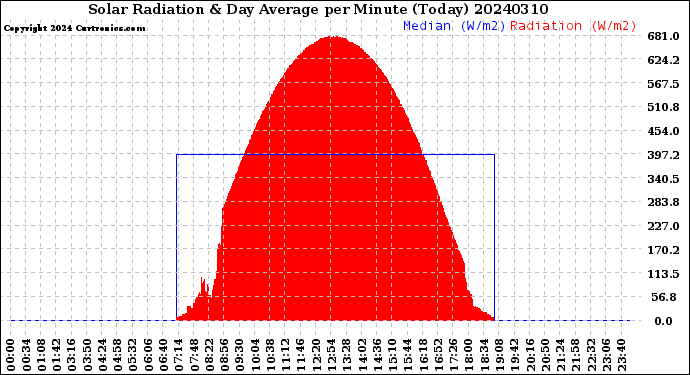Click the 16:18 time label
The image size is (690, 375).
click(x=423, y=355)
